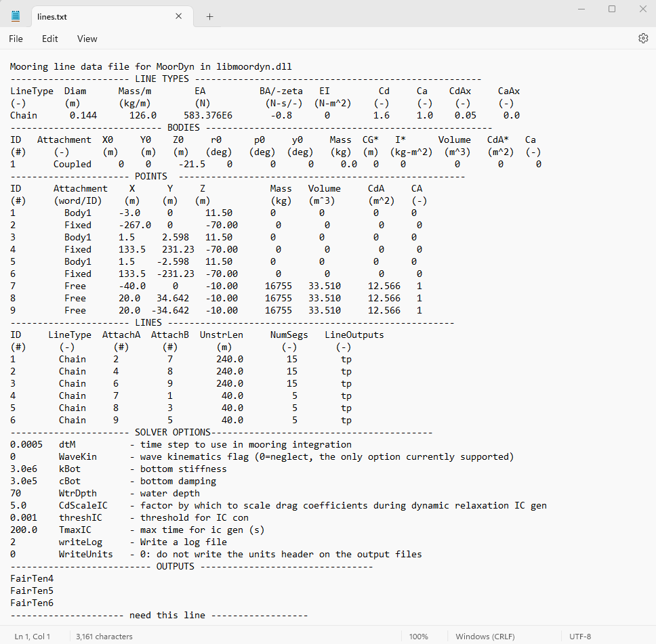Screen dimensions: 656x644
Task: Maximize the Notepad window
Action: 612,9
